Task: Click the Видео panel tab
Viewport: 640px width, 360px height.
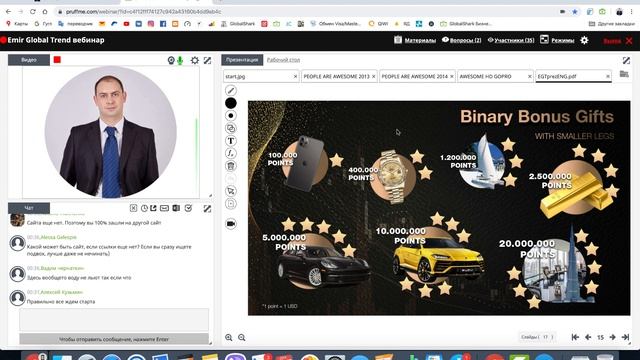Action: pos(29,60)
